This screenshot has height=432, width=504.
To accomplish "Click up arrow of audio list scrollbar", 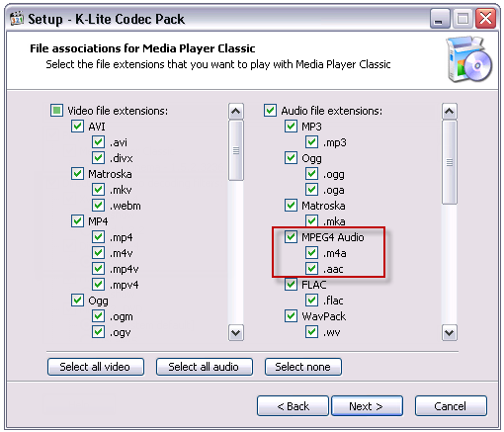I will tap(450, 111).
